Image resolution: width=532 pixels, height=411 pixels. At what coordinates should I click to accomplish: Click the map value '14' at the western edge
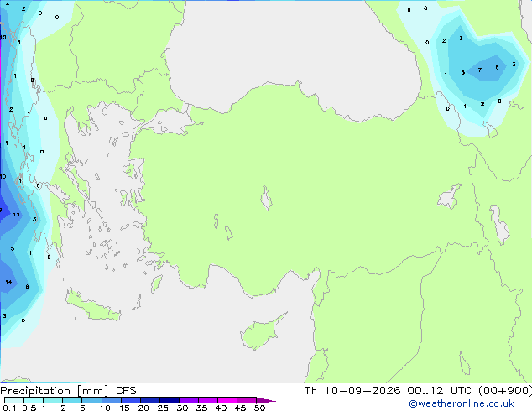coord(8,282)
